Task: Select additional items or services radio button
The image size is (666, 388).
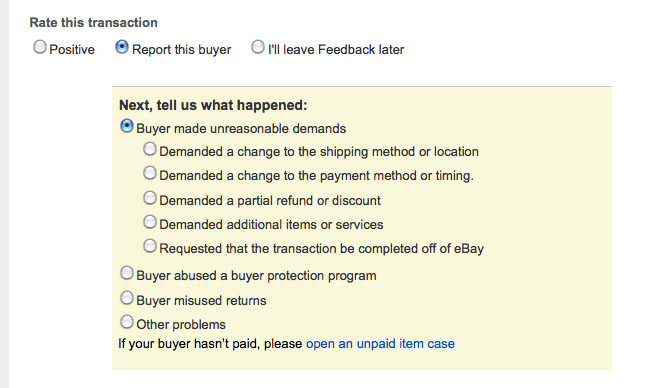Action: tap(150, 222)
